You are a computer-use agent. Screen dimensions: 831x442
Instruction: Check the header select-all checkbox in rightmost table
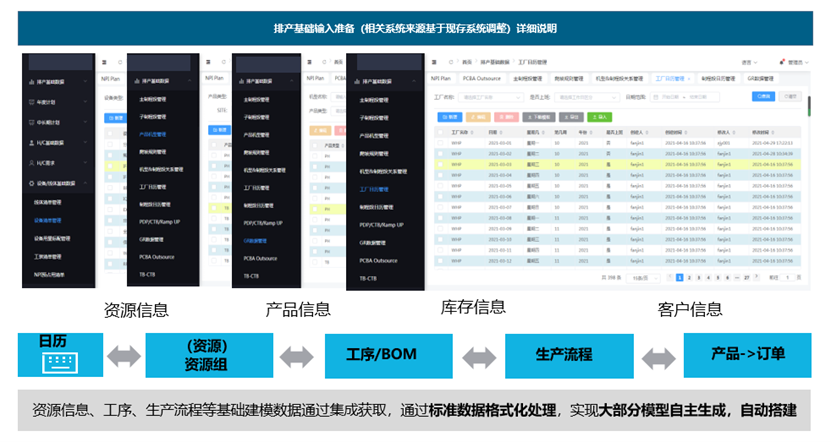441,132
